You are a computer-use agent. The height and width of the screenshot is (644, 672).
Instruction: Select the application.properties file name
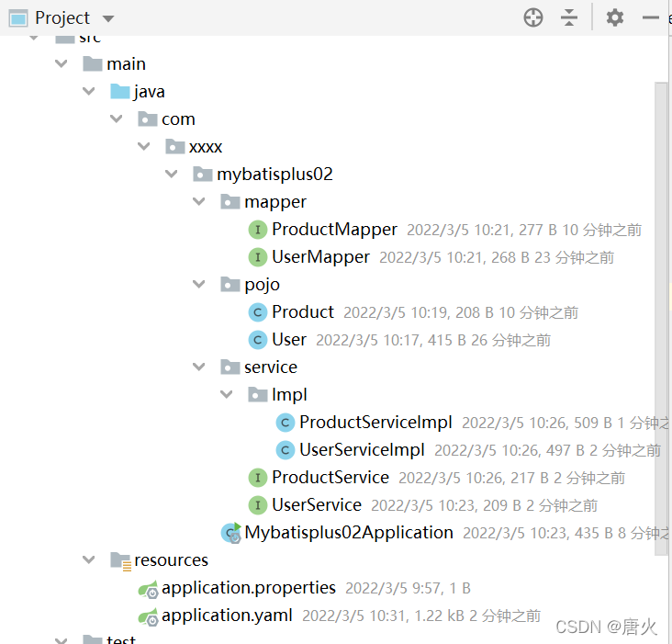coord(249,588)
